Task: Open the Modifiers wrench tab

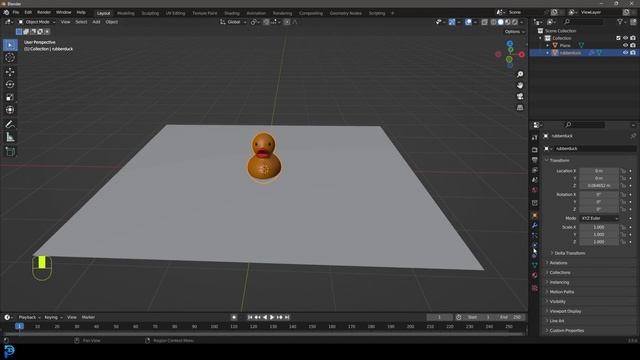Action: pyautogui.click(x=535, y=225)
